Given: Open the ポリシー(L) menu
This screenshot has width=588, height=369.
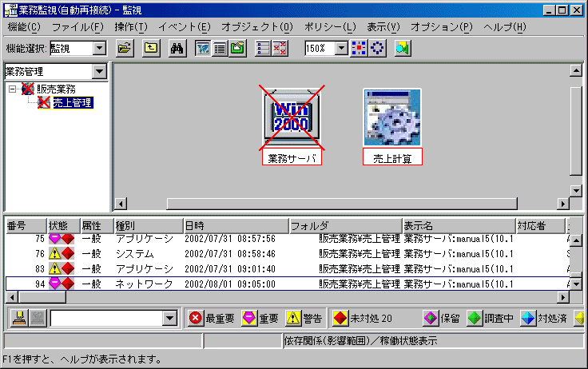Looking at the screenshot, I should click(x=330, y=27).
